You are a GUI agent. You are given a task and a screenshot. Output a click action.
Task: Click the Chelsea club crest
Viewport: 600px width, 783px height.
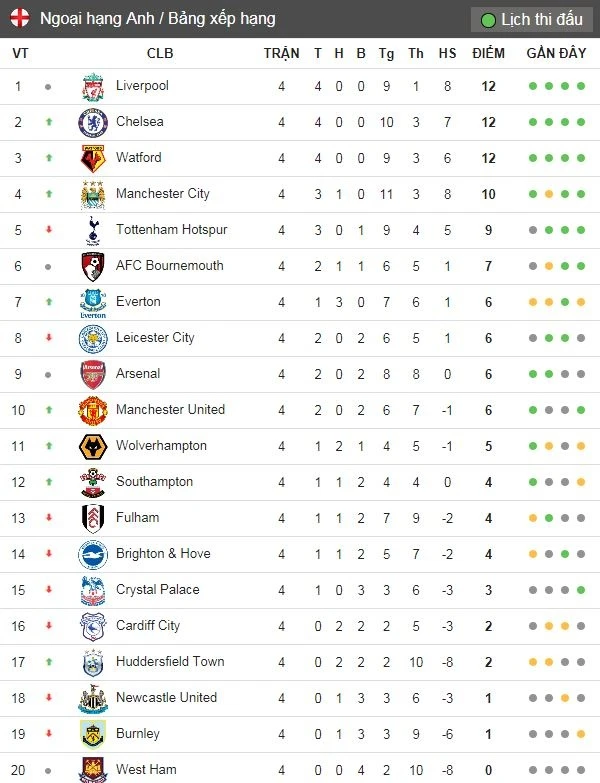[93, 123]
